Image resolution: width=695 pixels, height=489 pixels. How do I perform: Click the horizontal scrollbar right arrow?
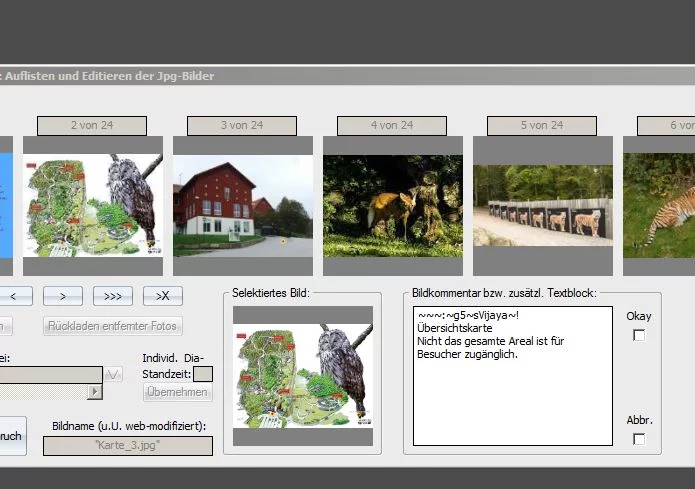tap(95, 392)
